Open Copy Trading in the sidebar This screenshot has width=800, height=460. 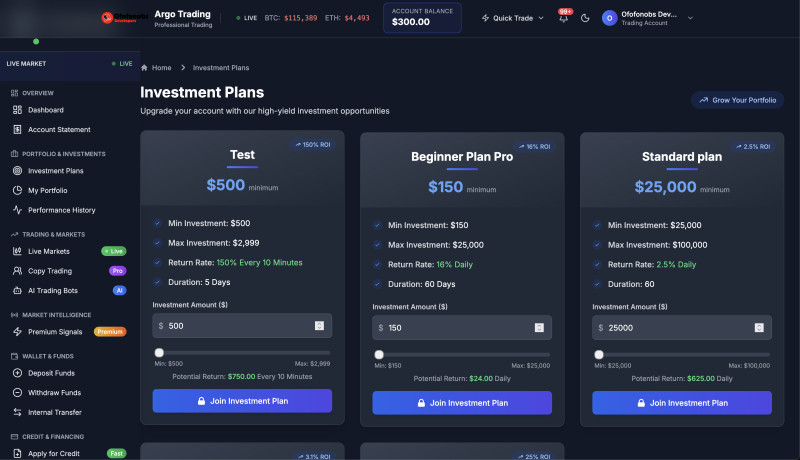(x=50, y=271)
